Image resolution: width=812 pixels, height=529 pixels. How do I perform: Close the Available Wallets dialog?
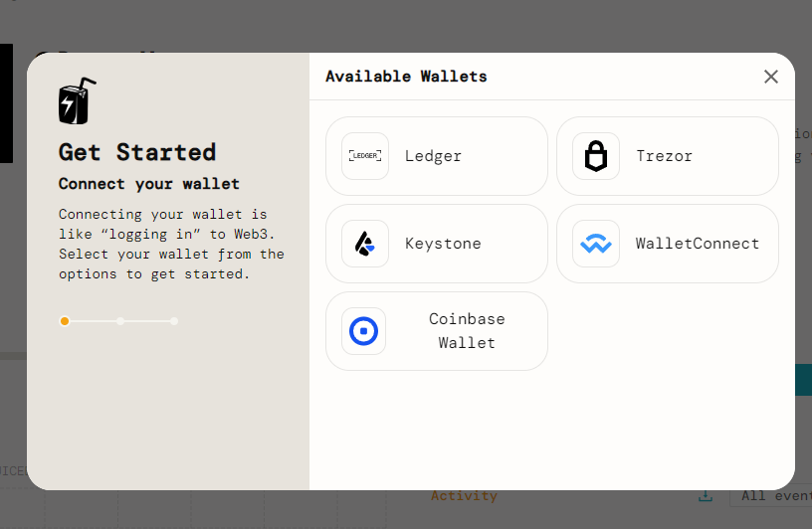771,77
